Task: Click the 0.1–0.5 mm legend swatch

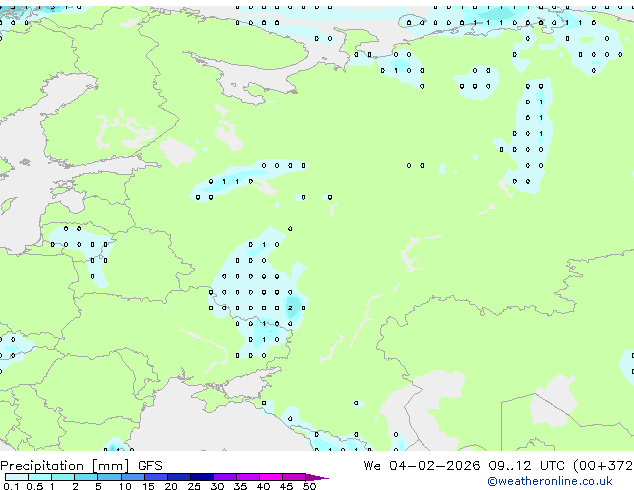Action: click(17, 477)
